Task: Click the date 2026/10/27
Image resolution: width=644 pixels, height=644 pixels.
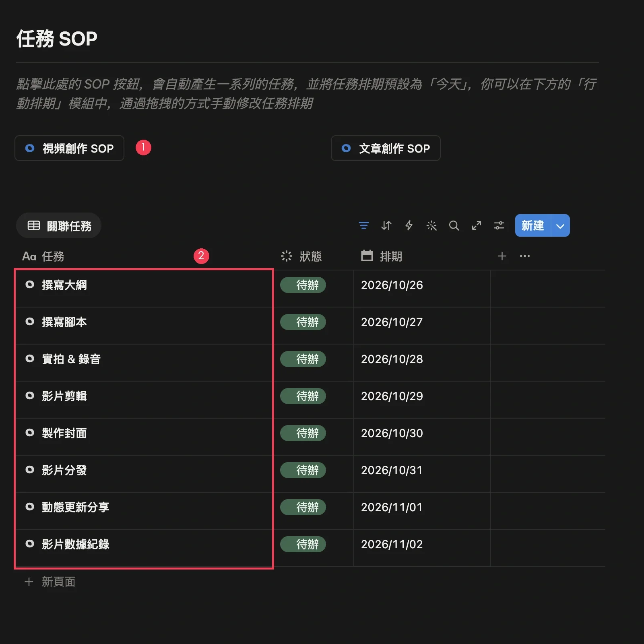Action: (392, 322)
